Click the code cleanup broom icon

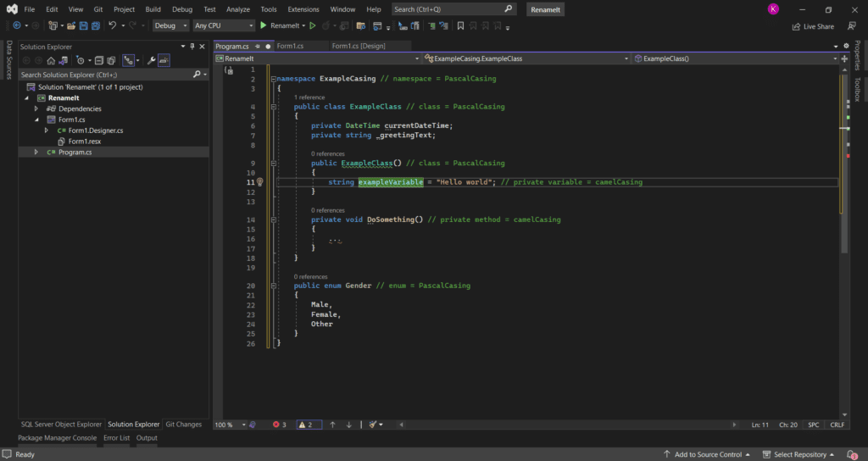pos(373,425)
